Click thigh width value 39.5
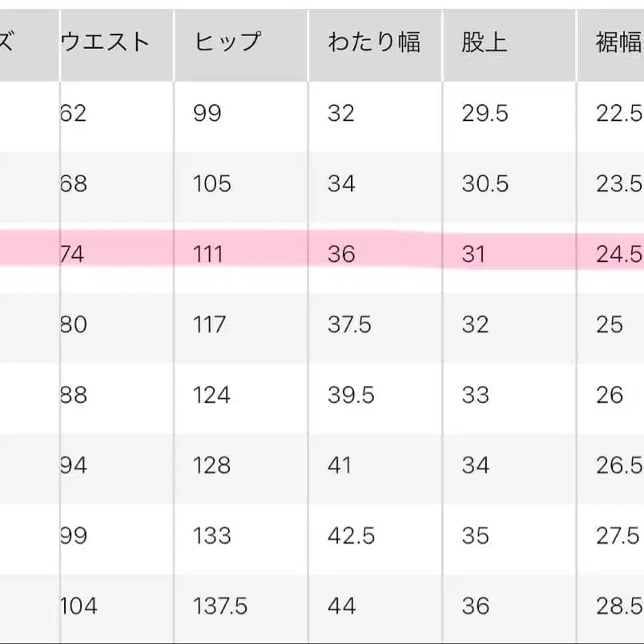Image resolution: width=644 pixels, height=644 pixels. 351,395
